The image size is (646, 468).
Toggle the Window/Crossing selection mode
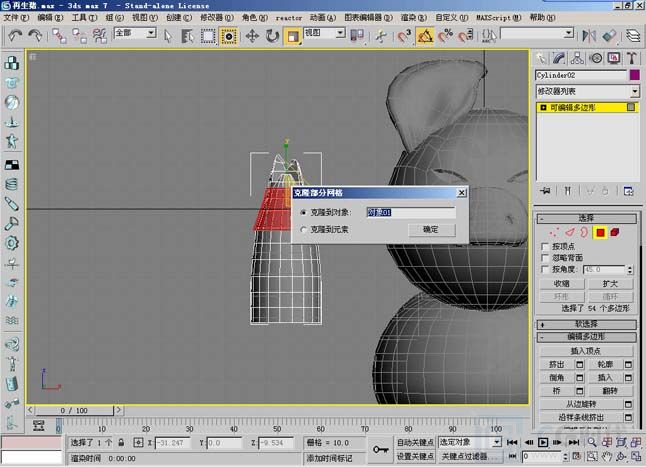tap(229, 36)
